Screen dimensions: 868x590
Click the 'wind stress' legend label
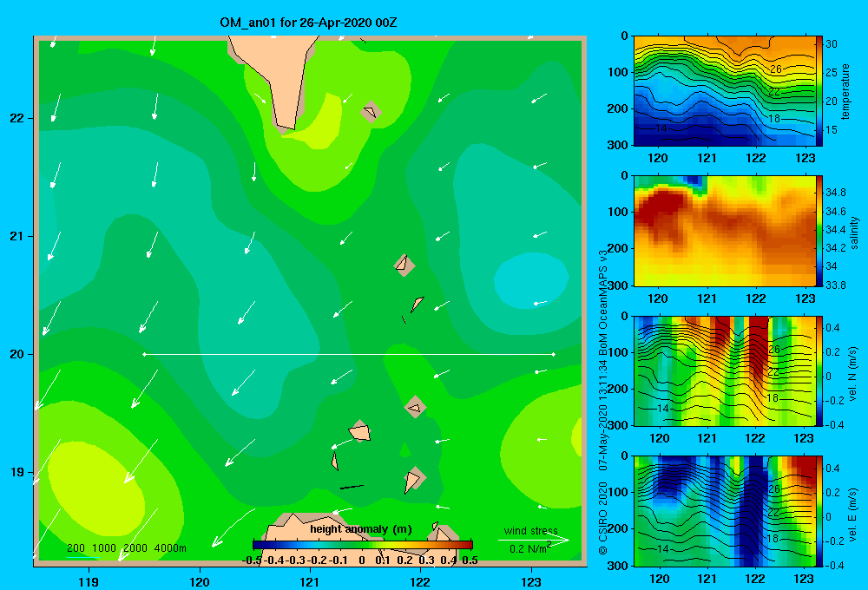530,530
